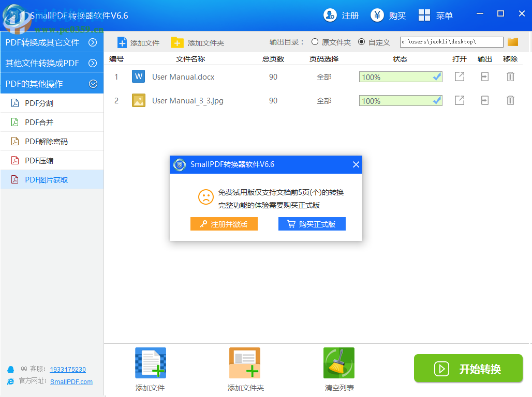Image resolution: width=532 pixels, height=397 pixels.
Task: Open converted User Manual.docx via open icon
Action: [460, 77]
